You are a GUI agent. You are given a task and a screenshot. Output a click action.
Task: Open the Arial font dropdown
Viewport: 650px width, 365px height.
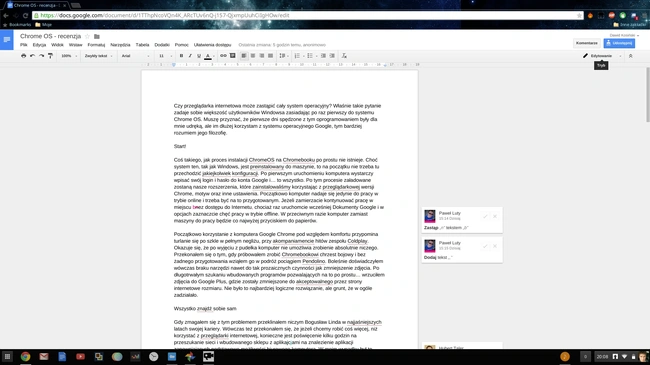click(x=135, y=56)
